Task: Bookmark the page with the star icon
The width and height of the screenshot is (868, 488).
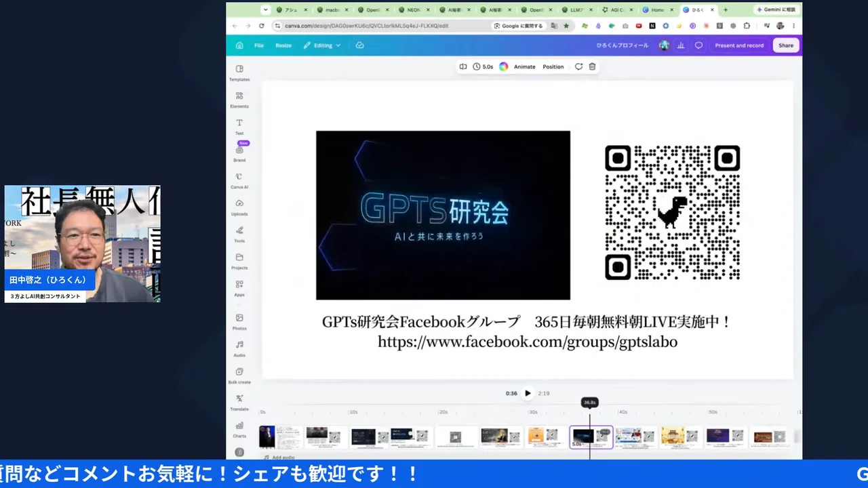Action: tap(566, 26)
